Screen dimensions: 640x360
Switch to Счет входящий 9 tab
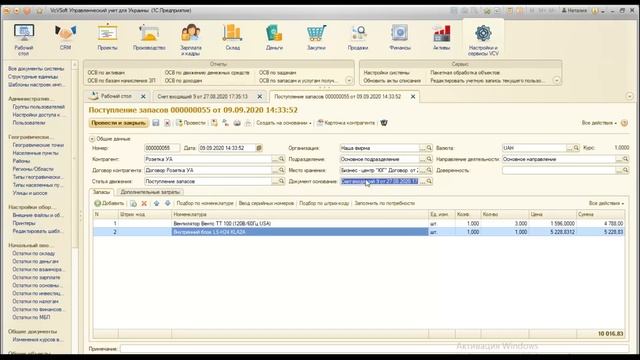[202, 97]
